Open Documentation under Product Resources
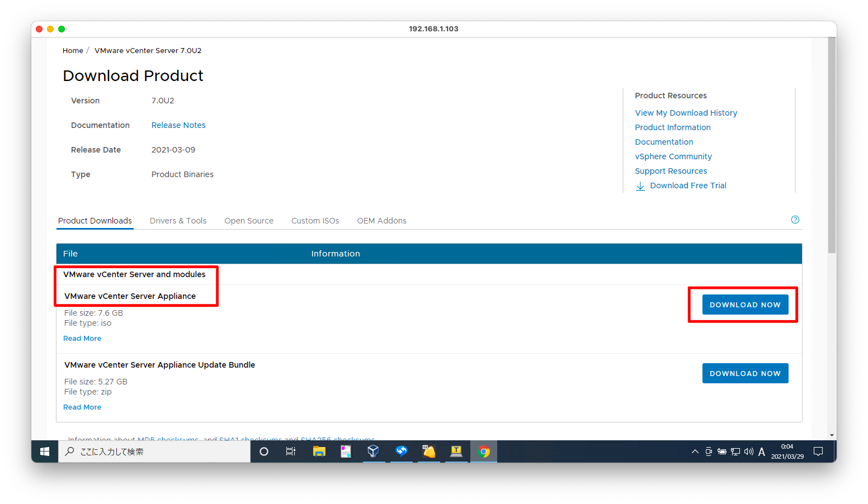The width and height of the screenshot is (868, 504). 664,142
